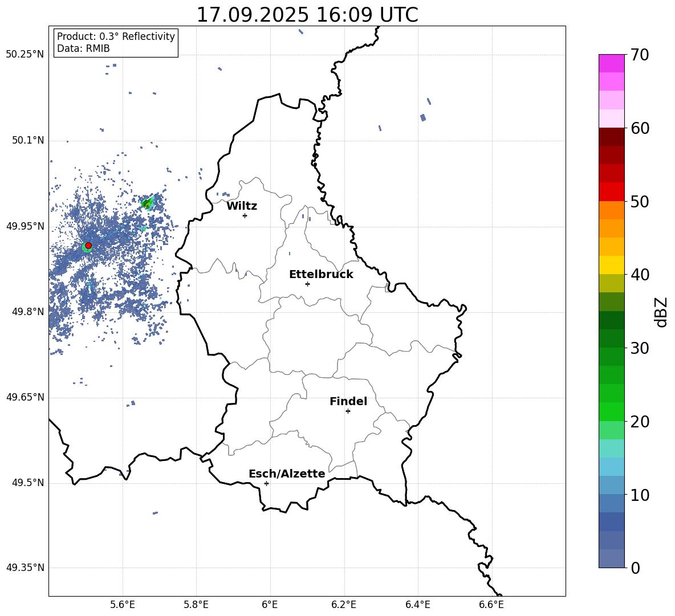Click the colorbar tick label 40

(x=640, y=275)
